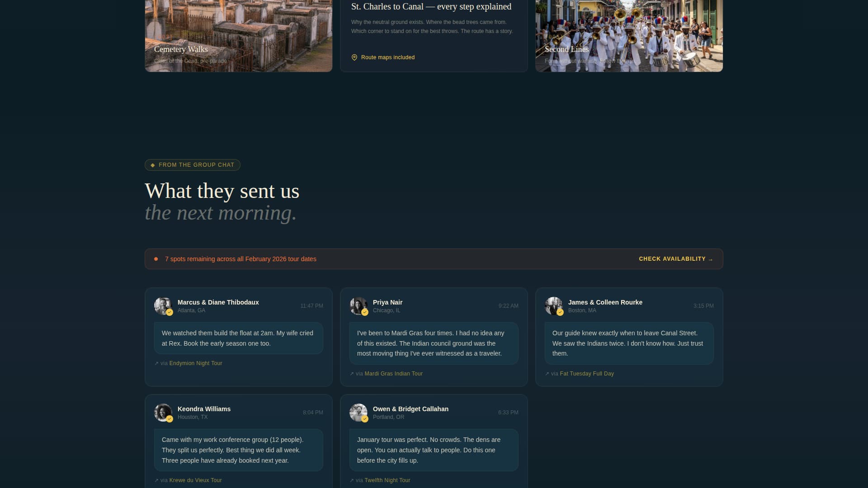The image size is (868, 488).
Task: Open the Mardi Gras Indian Tour link
Action: (x=393, y=374)
